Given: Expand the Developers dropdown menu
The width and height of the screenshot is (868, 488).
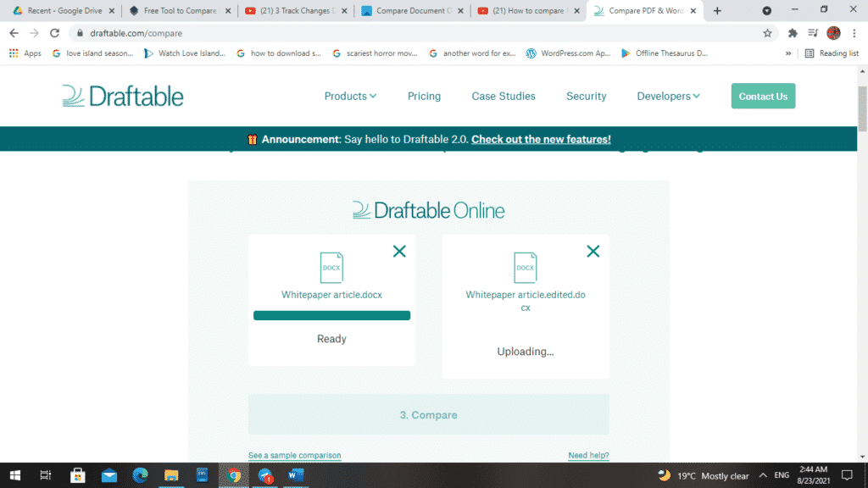Looking at the screenshot, I should [668, 97].
